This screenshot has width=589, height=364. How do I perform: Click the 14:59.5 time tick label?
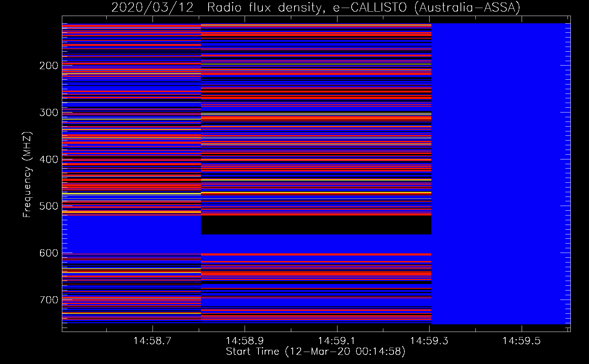pos(522,341)
